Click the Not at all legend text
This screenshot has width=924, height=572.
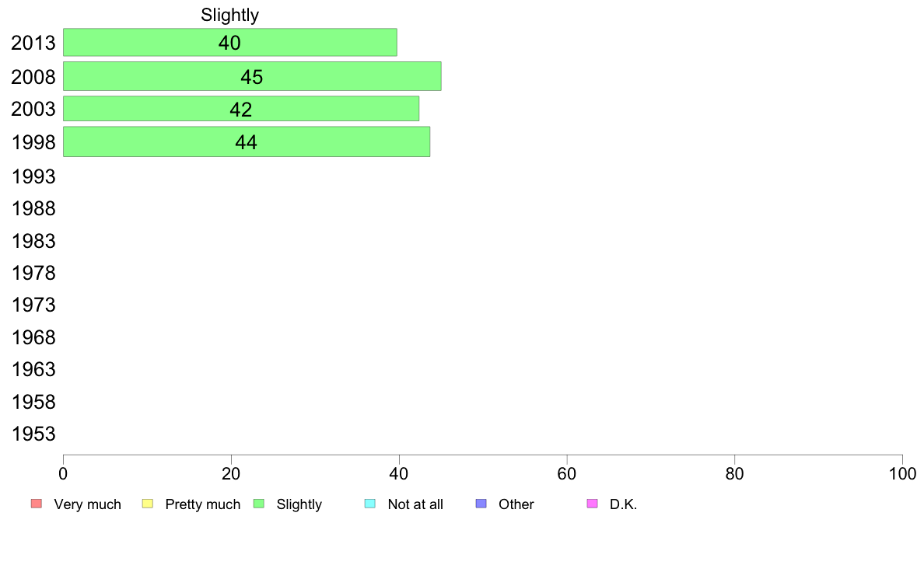[415, 504]
